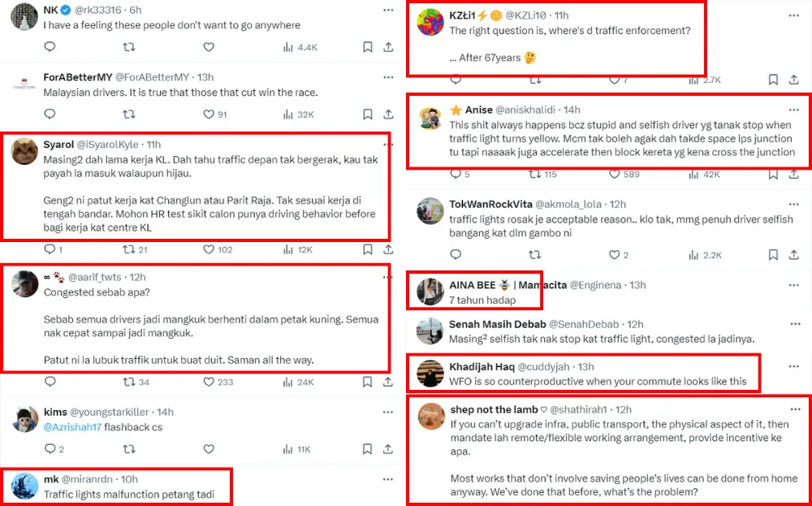Open more options on shep not the lamb's tweet
Viewport: 812px width, 506px height.
793,409
